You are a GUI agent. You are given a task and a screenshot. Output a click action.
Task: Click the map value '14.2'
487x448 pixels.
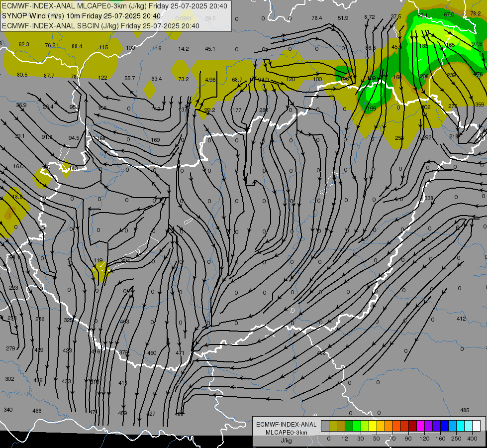(x=183, y=49)
